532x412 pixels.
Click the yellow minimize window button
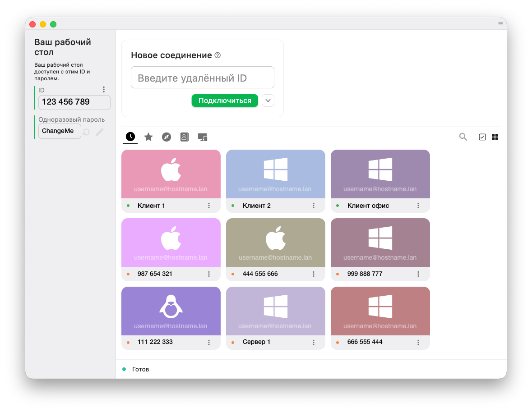(x=43, y=24)
